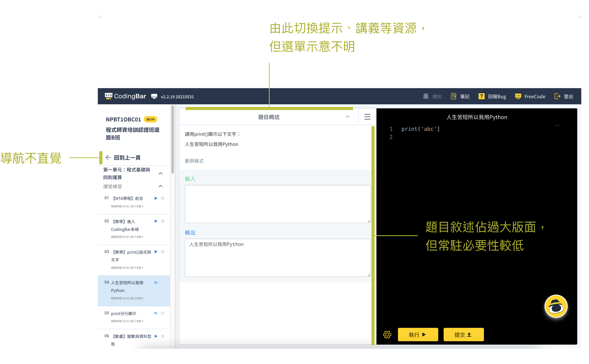Viewport: 589px width, 364px height.
Task: Click the 輸入 sample input box
Action: pos(277,204)
